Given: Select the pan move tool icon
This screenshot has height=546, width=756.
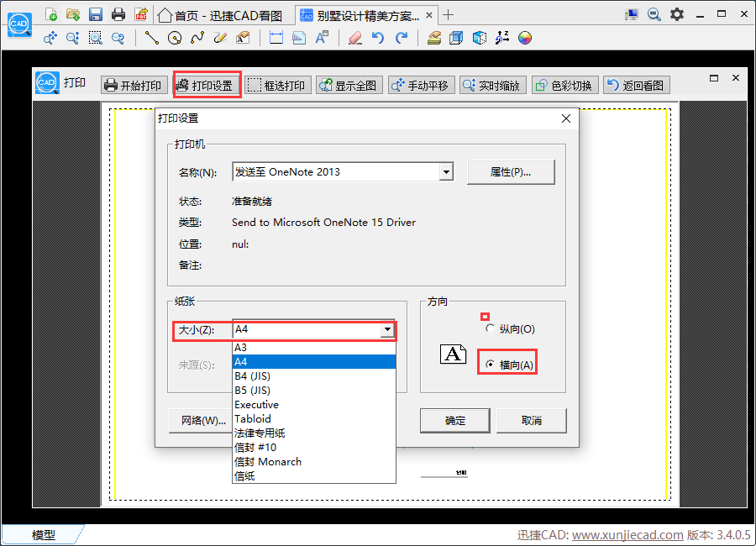Looking at the screenshot, I should click(50, 38).
